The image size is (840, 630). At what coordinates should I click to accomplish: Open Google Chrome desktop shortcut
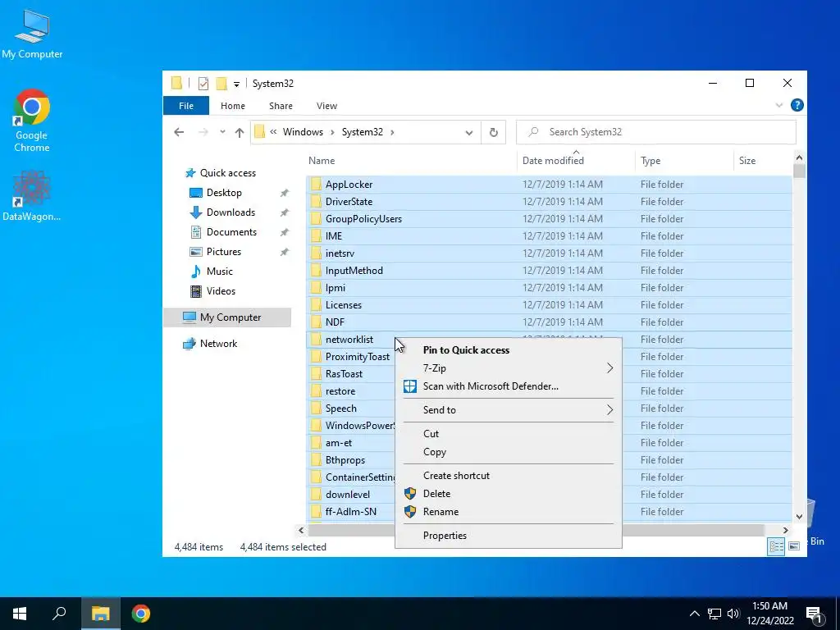point(32,121)
